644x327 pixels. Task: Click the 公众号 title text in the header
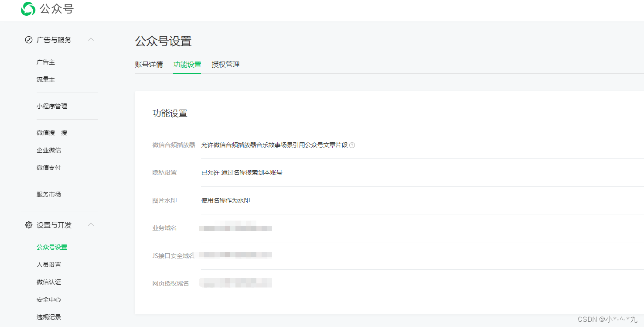57,9
